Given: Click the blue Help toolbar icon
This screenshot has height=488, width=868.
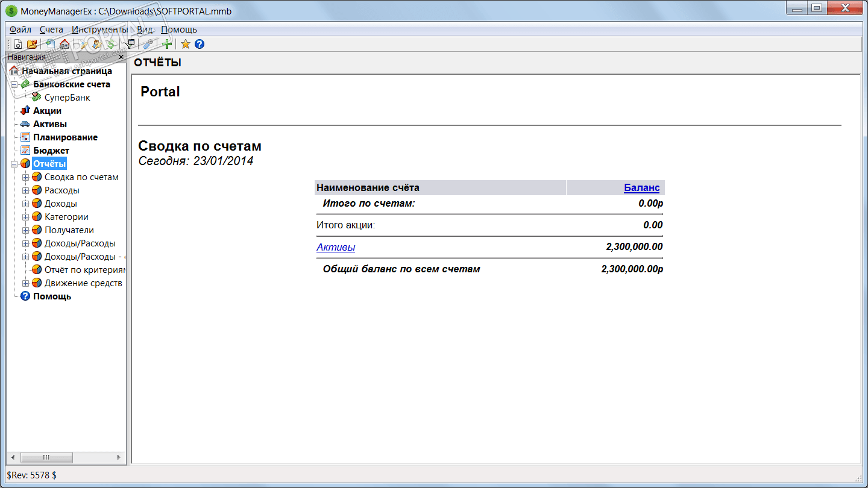Looking at the screenshot, I should pos(200,44).
